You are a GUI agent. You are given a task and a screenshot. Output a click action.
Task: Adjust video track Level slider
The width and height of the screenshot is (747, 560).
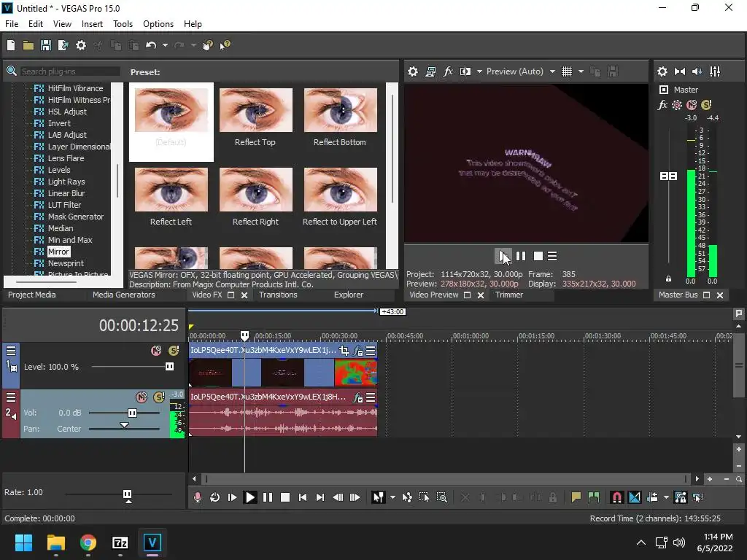pyautogui.click(x=169, y=366)
